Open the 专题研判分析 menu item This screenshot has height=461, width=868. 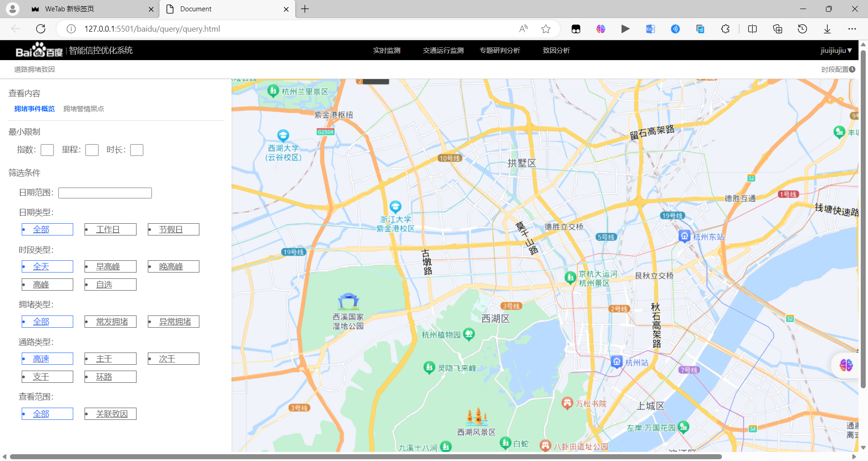[499, 50]
